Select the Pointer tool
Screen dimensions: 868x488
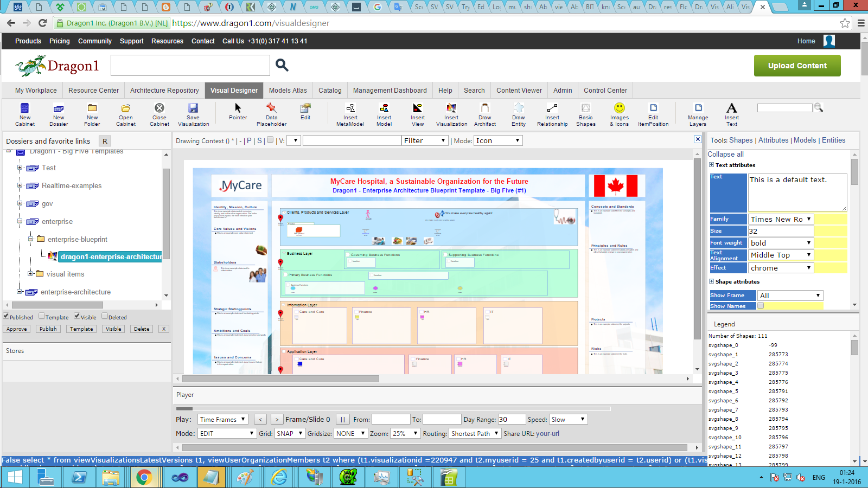click(x=237, y=114)
